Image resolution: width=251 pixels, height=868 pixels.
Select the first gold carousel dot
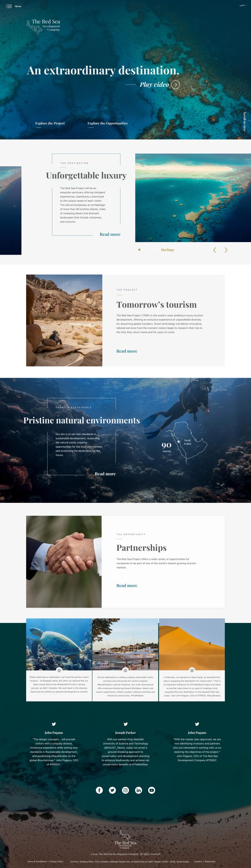pos(139,250)
